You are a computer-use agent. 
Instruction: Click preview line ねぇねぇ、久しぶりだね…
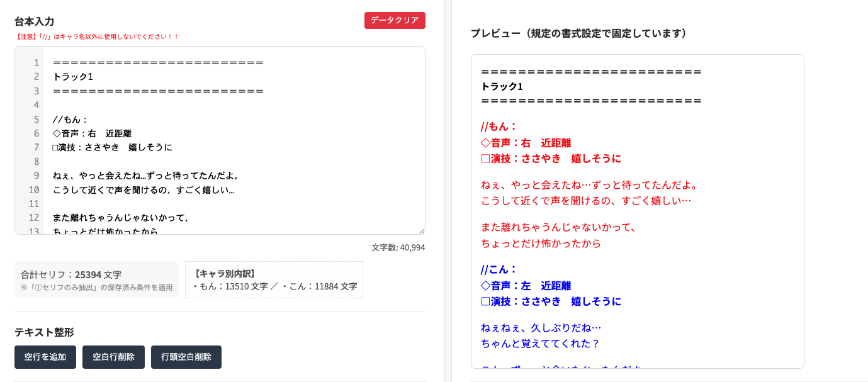(541, 328)
